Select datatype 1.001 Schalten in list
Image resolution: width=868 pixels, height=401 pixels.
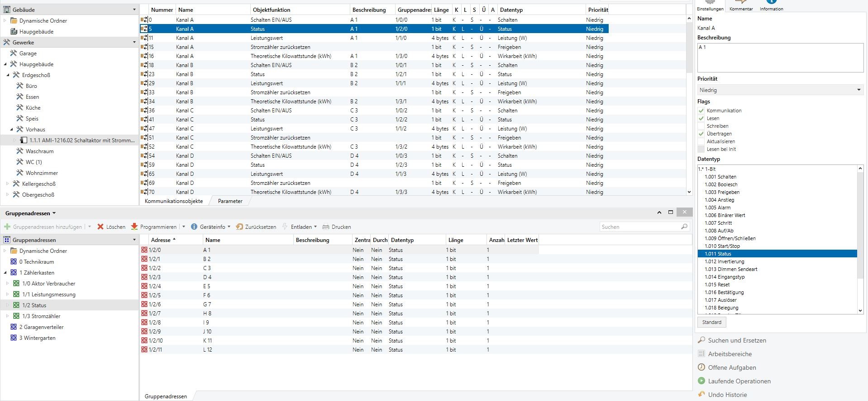pos(720,177)
